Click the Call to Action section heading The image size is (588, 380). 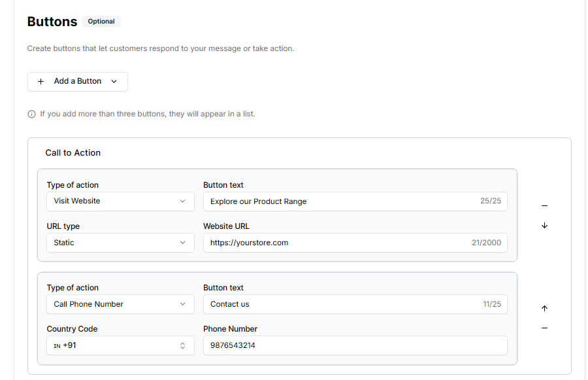[x=73, y=153]
